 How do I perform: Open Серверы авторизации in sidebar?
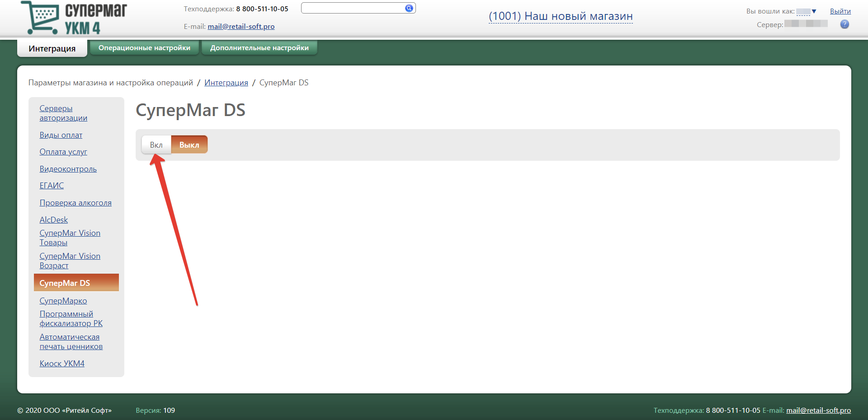63,113
